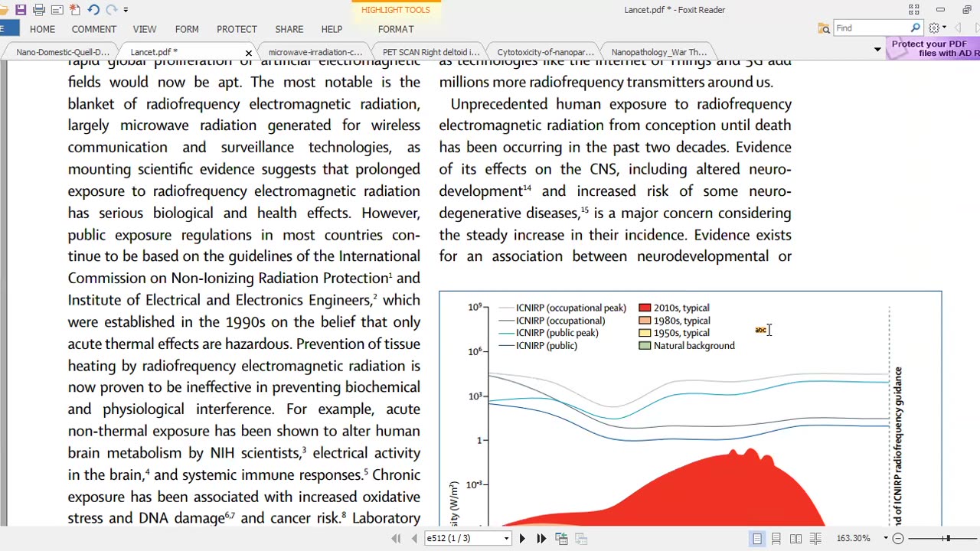Open the zoom percentage 163.30% dropdown
The height and width of the screenshot is (551, 980).
[886, 538]
